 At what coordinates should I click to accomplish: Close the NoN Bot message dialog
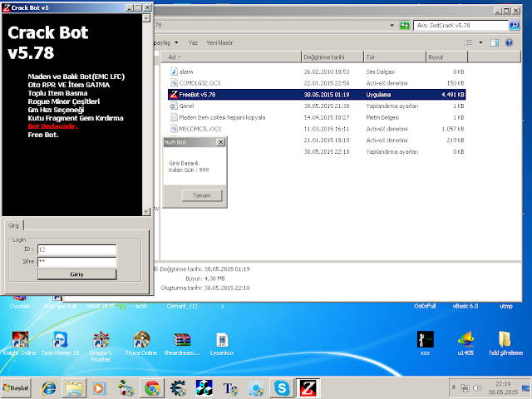[x=220, y=142]
